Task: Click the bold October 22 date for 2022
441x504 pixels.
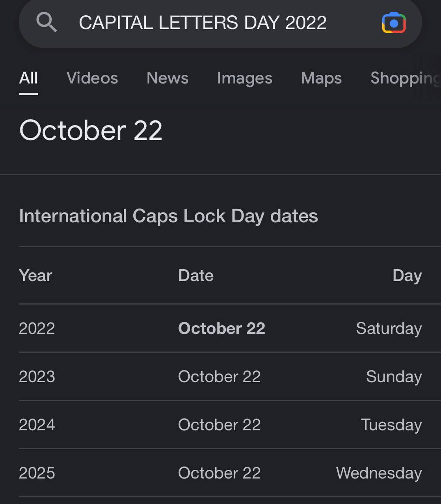Action: point(221,328)
